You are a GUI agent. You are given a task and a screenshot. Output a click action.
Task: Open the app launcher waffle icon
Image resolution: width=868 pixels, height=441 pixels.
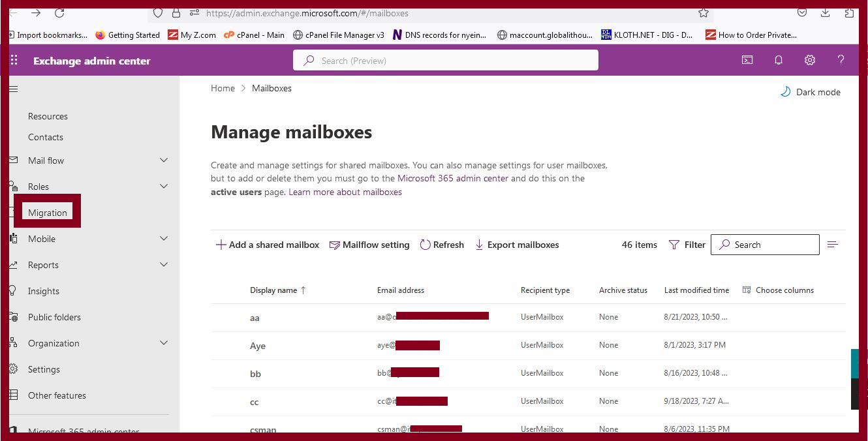click(14, 61)
